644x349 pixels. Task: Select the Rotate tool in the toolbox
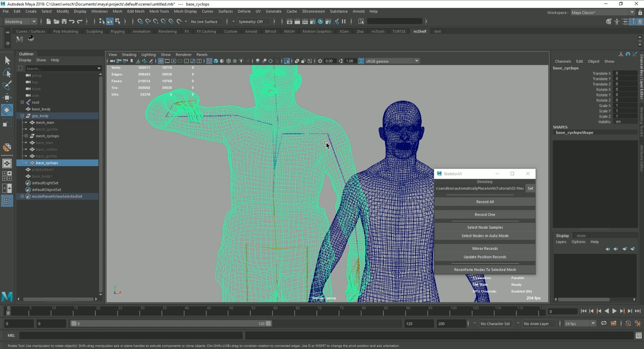point(7,110)
